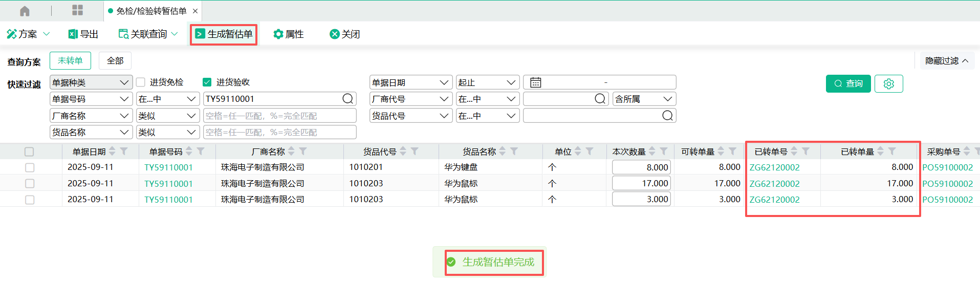Click filter funnel icon on 单据日期 column
The width and height of the screenshot is (980, 303).
coord(124,151)
